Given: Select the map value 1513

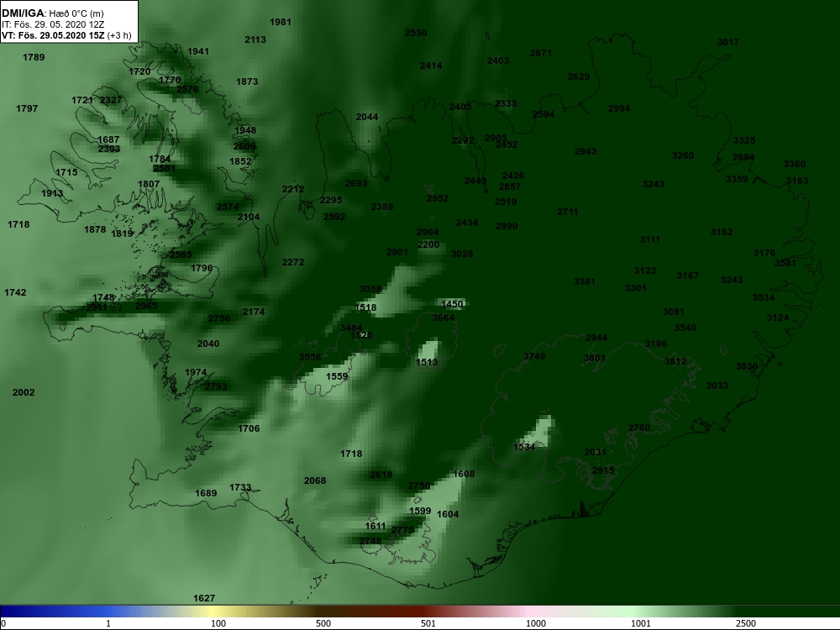Looking at the screenshot, I should coord(427,363).
